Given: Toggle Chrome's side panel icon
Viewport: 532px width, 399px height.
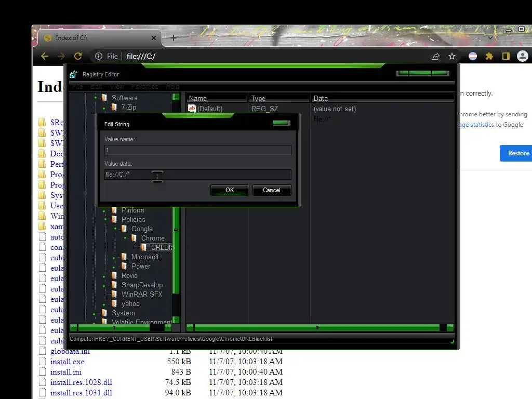Looking at the screenshot, I should tap(506, 56).
